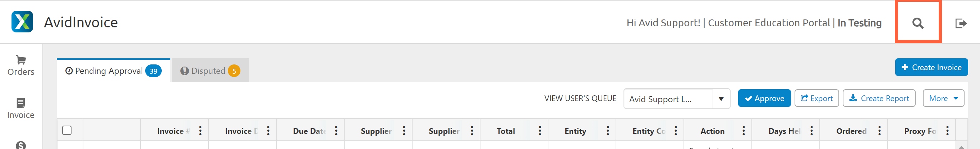The image size is (980, 149).
Task: Open Invoice # column options menu
Action: click(201, 131)
